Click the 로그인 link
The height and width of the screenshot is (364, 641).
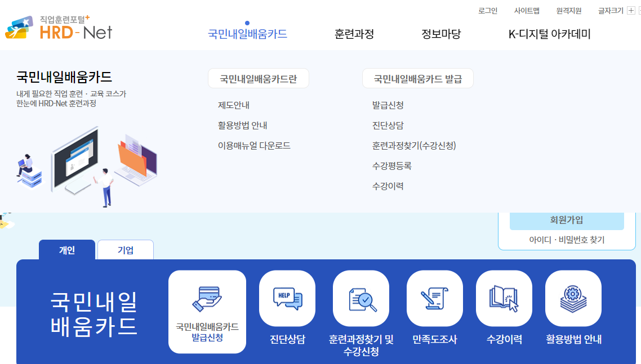[x=488, y=11]
